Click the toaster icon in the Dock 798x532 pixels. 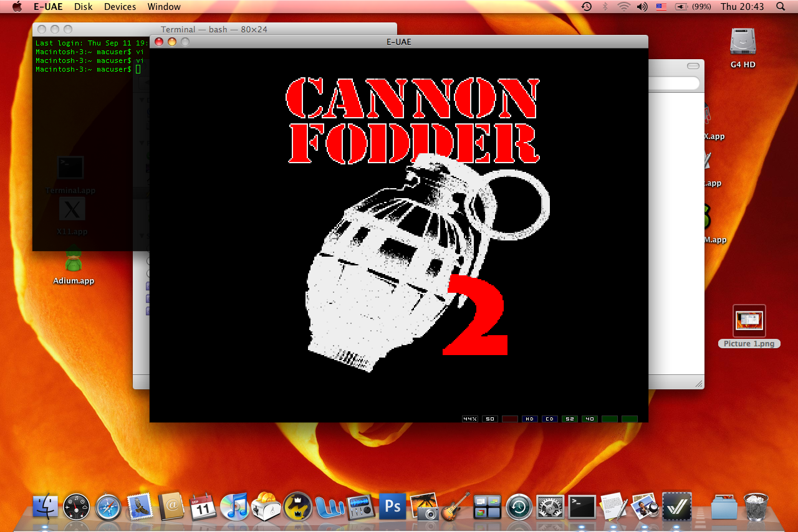[x=266, y=507]
